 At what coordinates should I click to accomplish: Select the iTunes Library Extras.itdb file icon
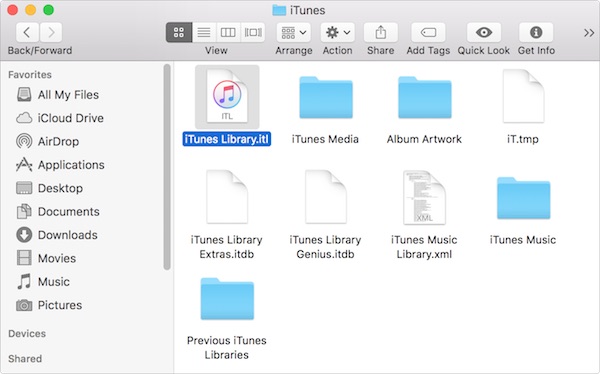227,197
